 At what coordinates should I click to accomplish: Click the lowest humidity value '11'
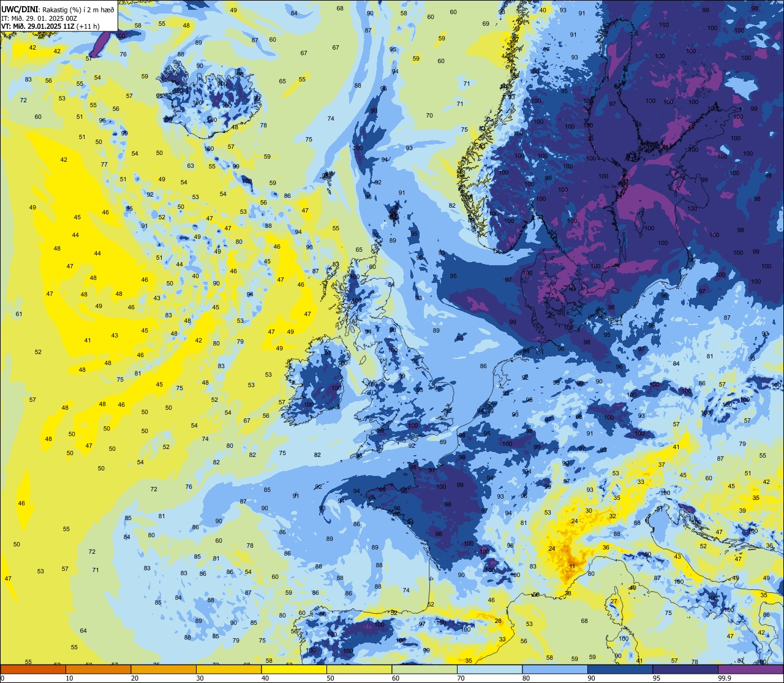pos(572,567)
